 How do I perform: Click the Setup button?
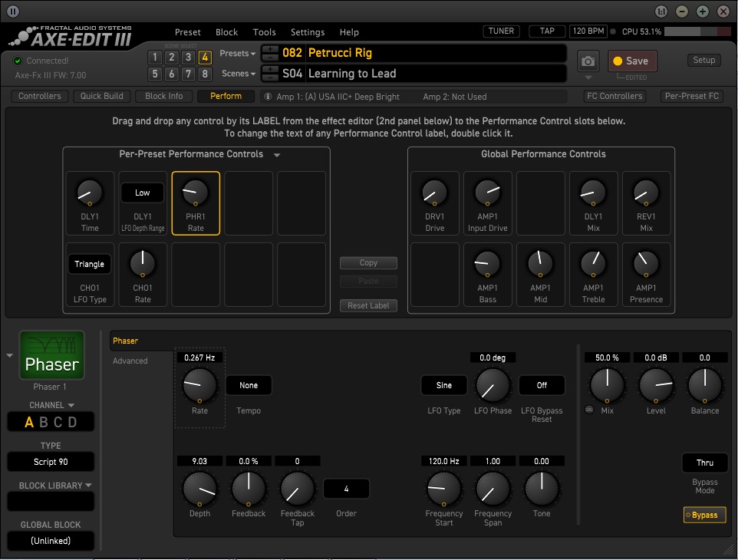coord(703,61)
